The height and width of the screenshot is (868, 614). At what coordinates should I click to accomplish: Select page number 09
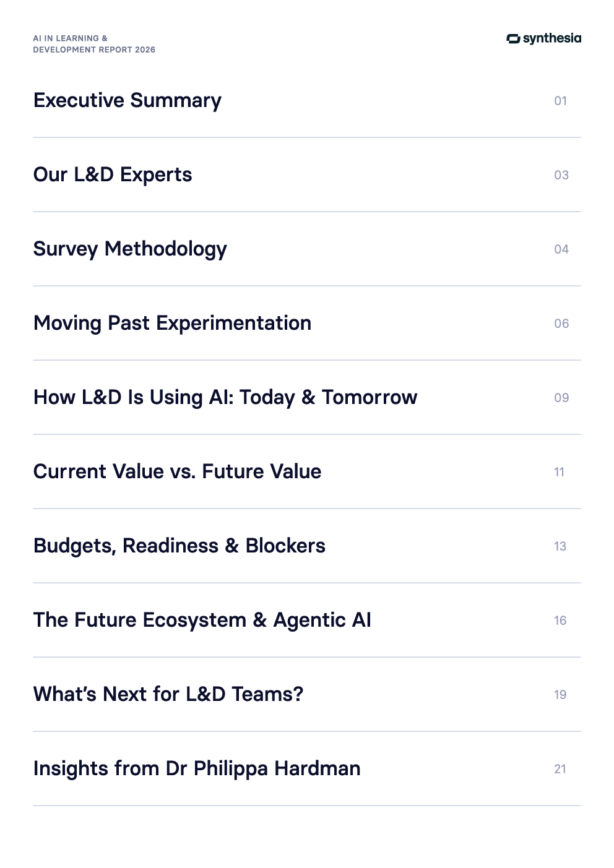[561, 398]
